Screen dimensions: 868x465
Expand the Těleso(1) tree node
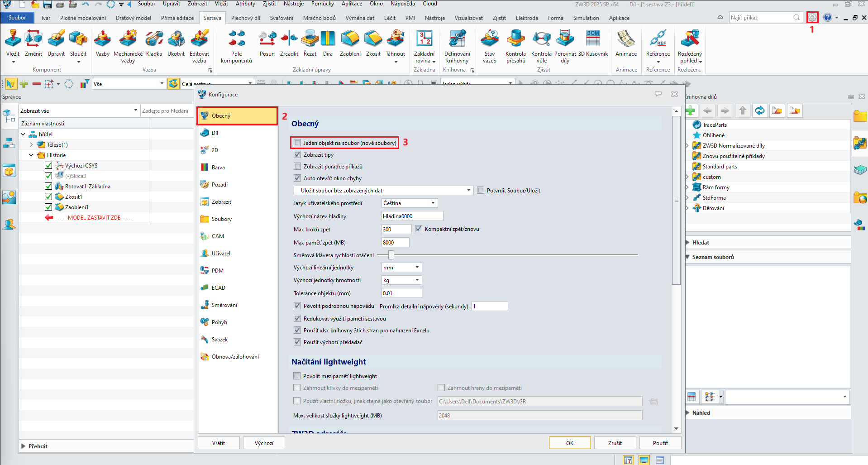(x=31, y=145)
